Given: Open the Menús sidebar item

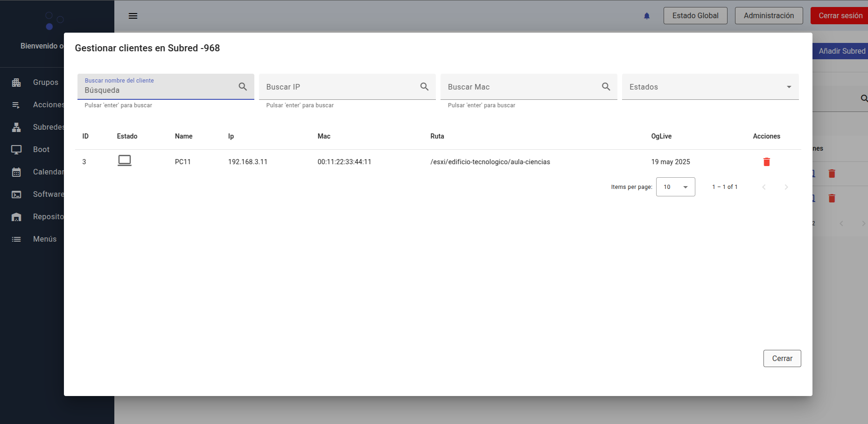Looking at the screenshot, I should 44,239.
